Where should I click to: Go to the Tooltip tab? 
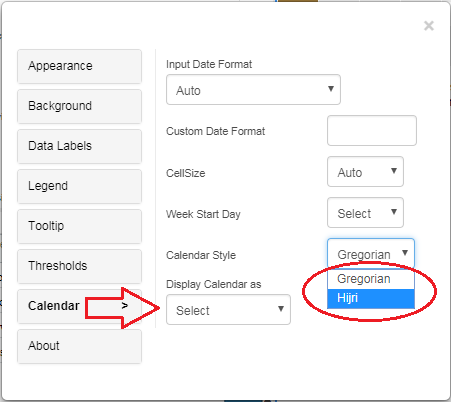79,226
